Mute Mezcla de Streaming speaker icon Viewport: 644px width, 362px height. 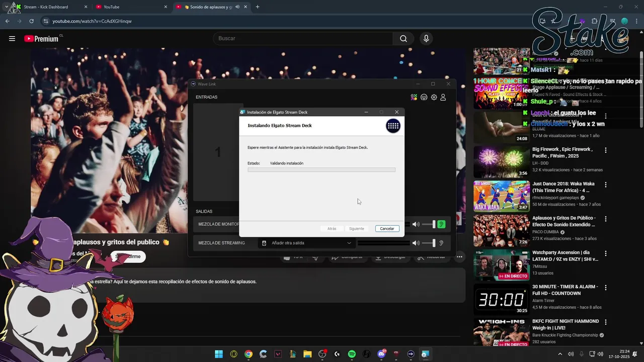(416, 243)
